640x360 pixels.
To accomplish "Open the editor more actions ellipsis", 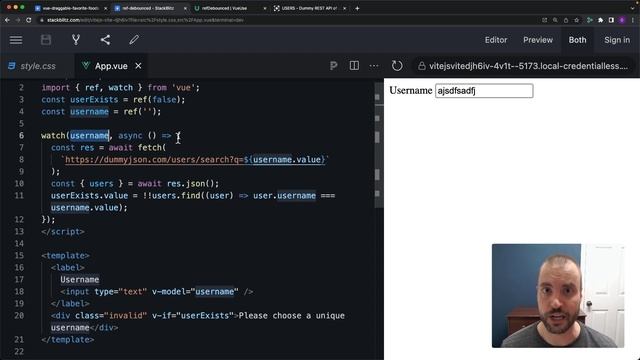I will (x=373, y=66).
